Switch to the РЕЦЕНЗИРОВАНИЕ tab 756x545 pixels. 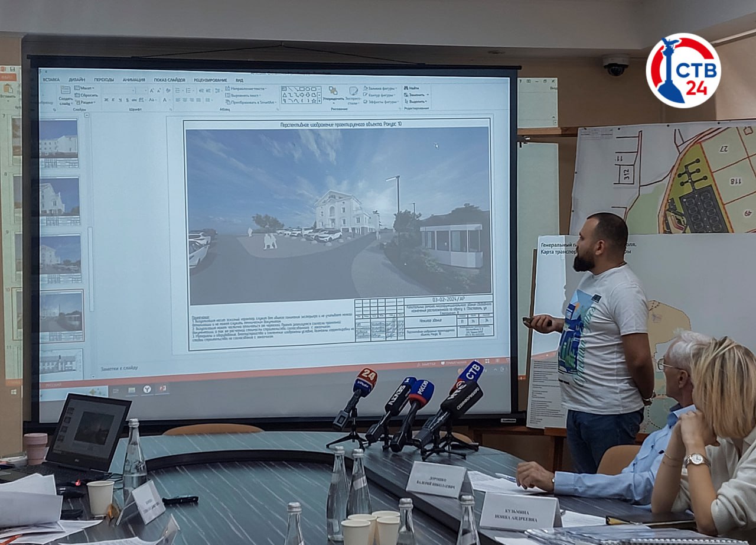210,80
